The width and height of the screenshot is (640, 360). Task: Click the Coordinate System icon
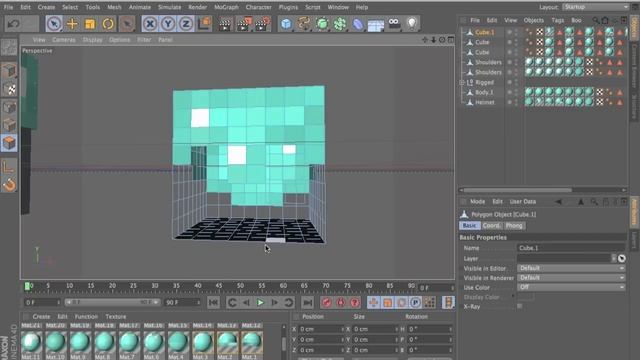click(x=204, y=23)
